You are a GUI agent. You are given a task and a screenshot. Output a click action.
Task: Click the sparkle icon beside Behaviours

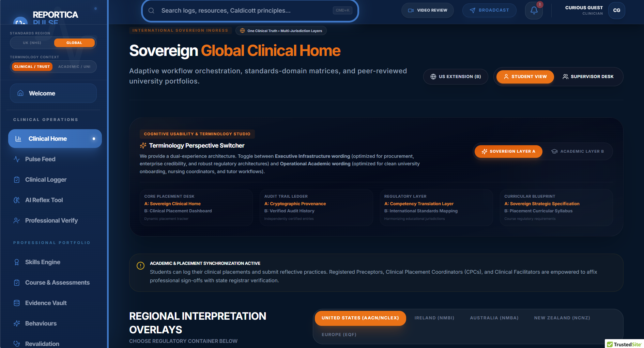pyautogui.click(x=17, y=323)
